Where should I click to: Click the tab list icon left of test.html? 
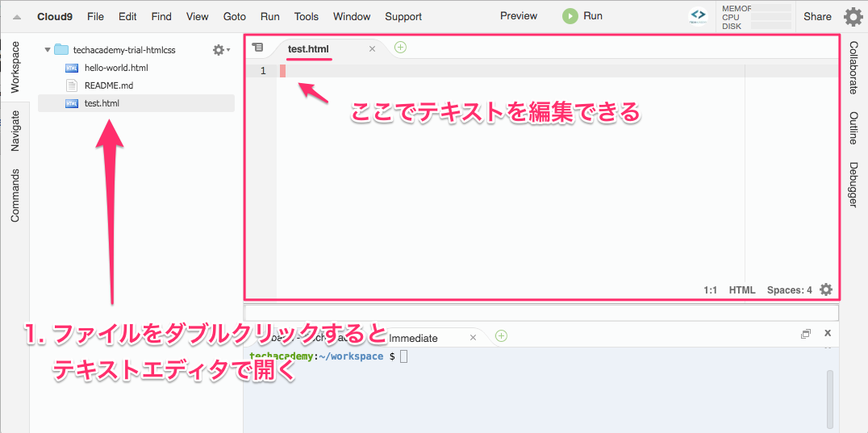258,48
